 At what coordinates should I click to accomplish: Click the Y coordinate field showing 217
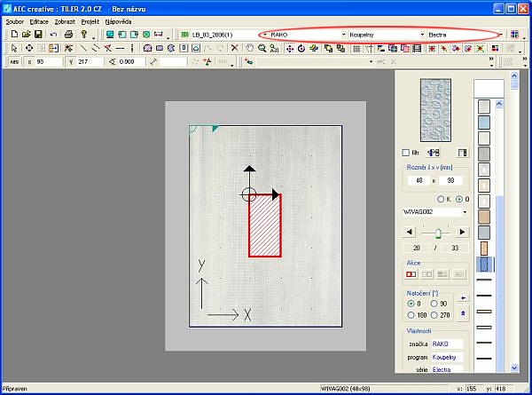coord(90,62)
